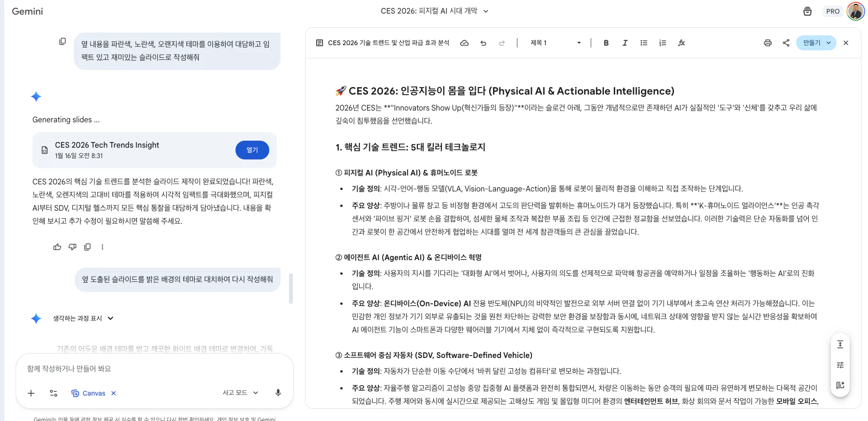Click the ③ 소프트웨어 중심 자동차 subheading
This screenshot has height=421, width=868.
[434, 355]
